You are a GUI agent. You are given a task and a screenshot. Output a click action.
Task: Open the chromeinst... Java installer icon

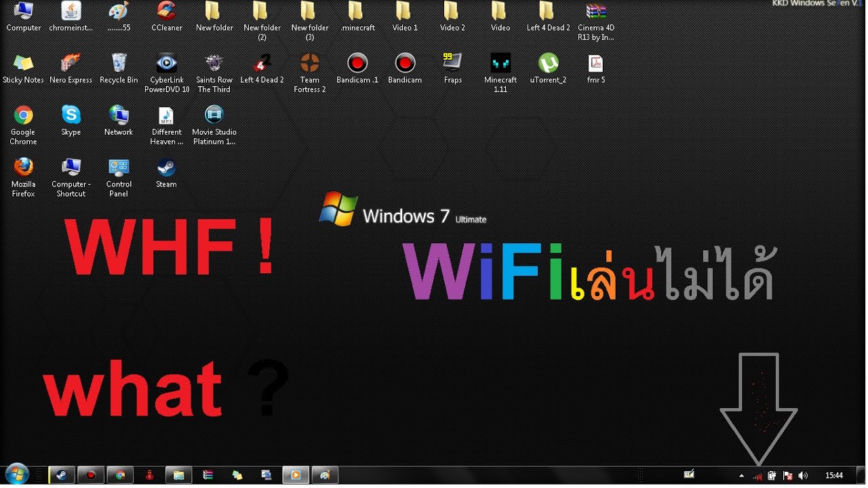coord(71,18)
